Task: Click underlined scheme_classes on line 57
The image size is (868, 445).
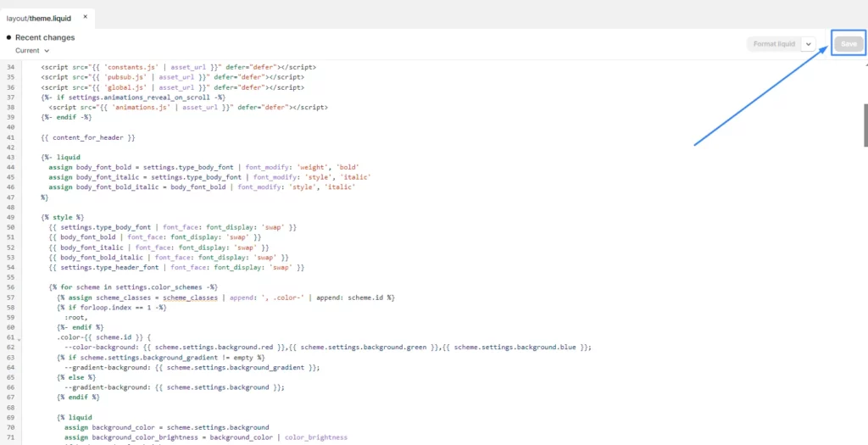Action: [191, 298]
